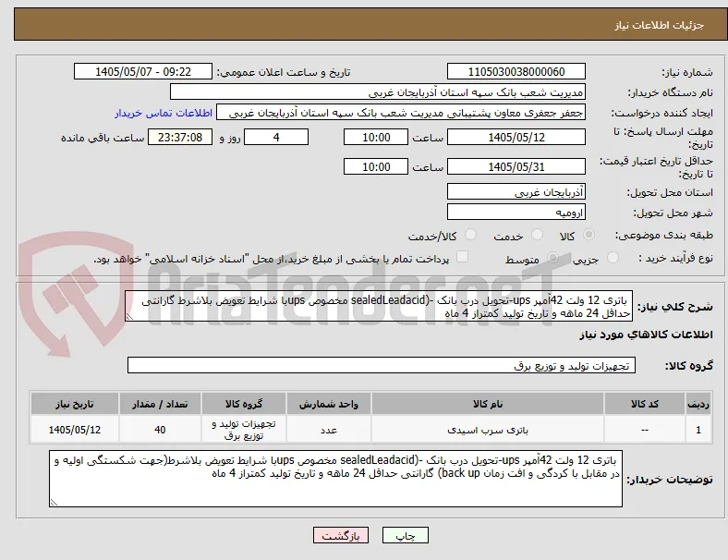The height and width of the screenshot is (560, 728).
Task: Click the باتری سرب اسیدی item cell
Action: [488, 430]
